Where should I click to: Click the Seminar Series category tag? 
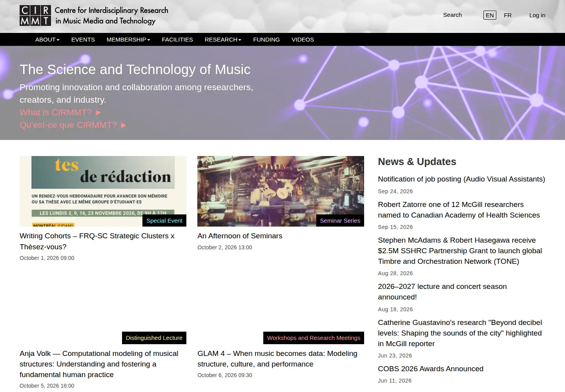click(340, 221)
